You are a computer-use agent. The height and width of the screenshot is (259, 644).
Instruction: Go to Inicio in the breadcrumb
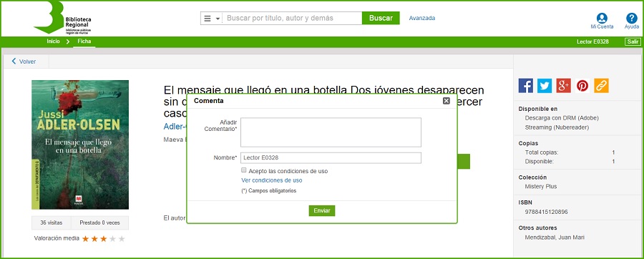click(x=53, y=41)
